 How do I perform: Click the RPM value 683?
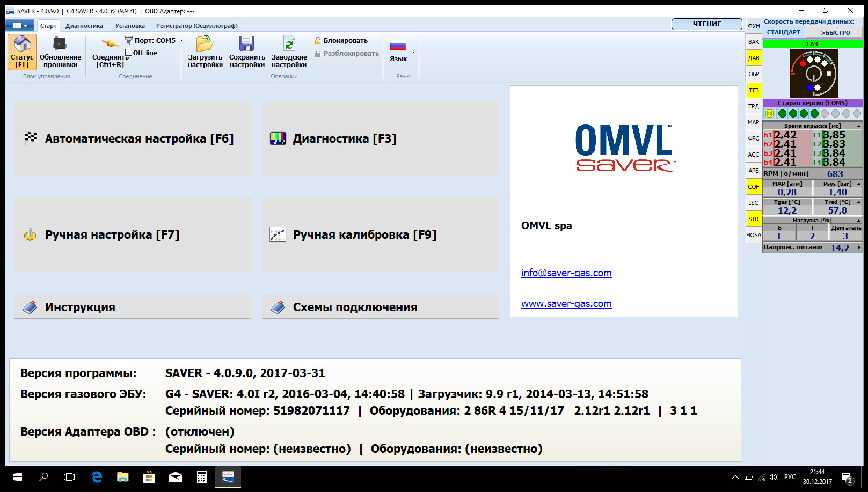pos(835,174)
